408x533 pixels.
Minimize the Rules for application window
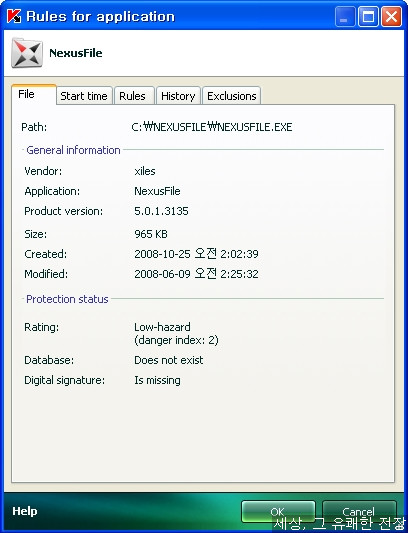coord(345,16)
